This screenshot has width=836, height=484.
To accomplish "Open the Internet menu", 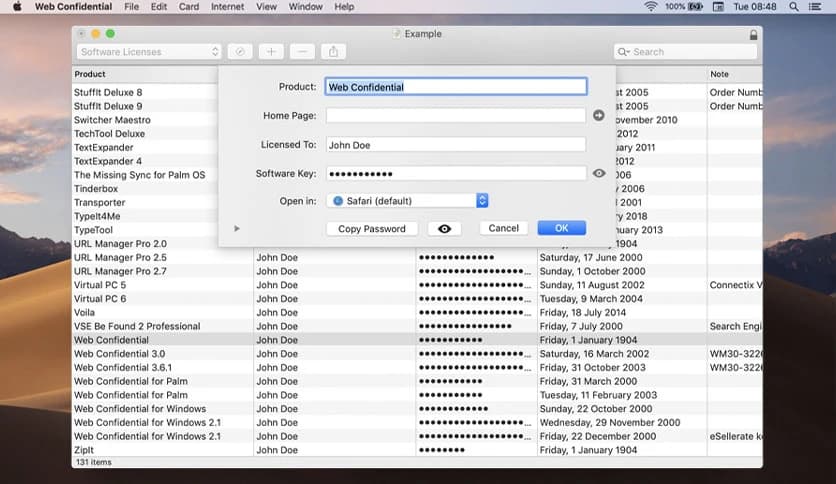I will [227, 7].
